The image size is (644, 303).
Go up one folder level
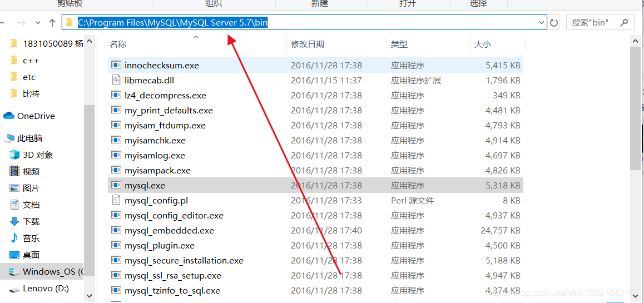coord(52,23)
